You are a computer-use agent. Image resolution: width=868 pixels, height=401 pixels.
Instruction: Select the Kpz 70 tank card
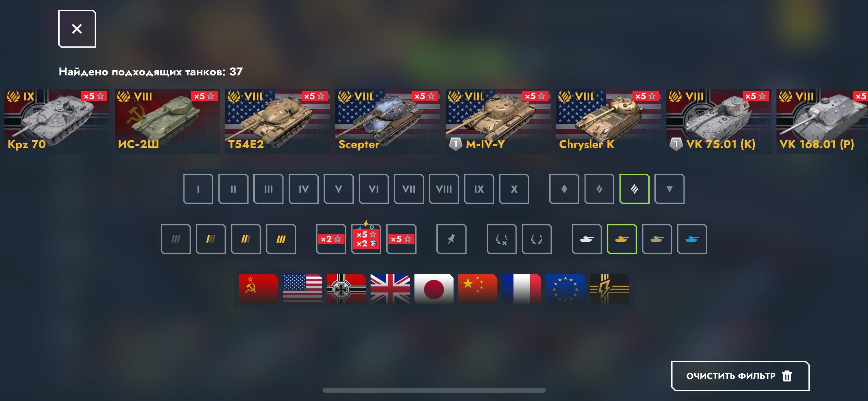click(x=57, y=121)
